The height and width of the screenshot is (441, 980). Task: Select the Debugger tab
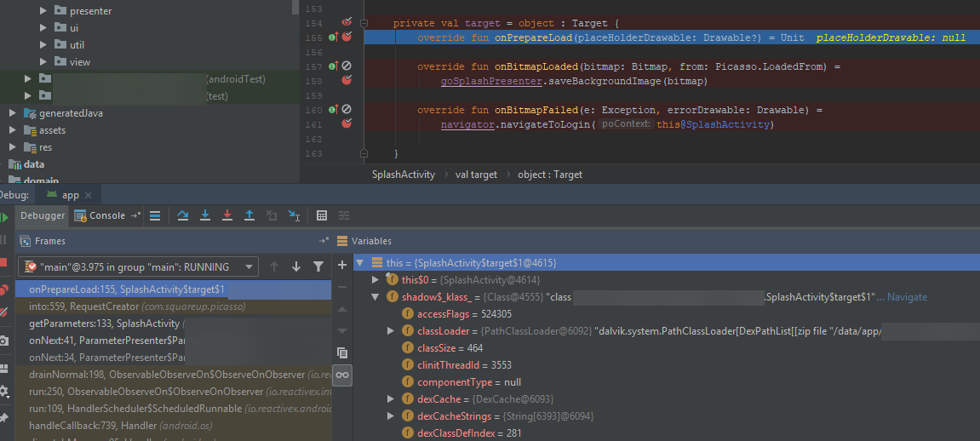[x=42, y=215]
